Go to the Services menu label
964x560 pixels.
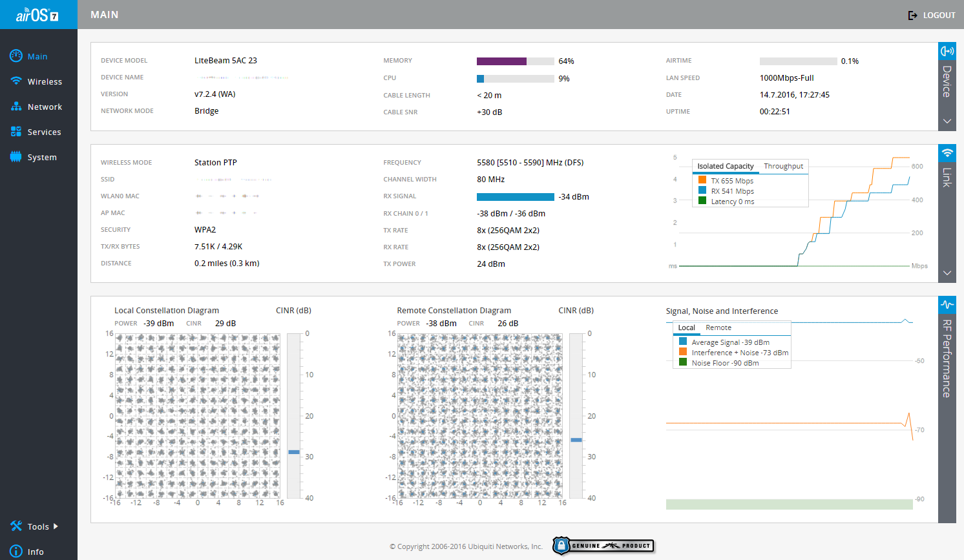click(x=44, y=132)
